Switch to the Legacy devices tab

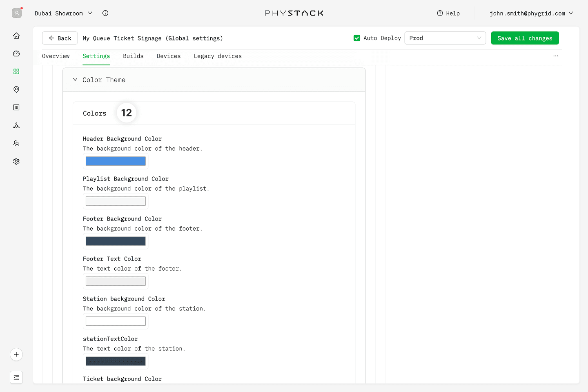218,56
